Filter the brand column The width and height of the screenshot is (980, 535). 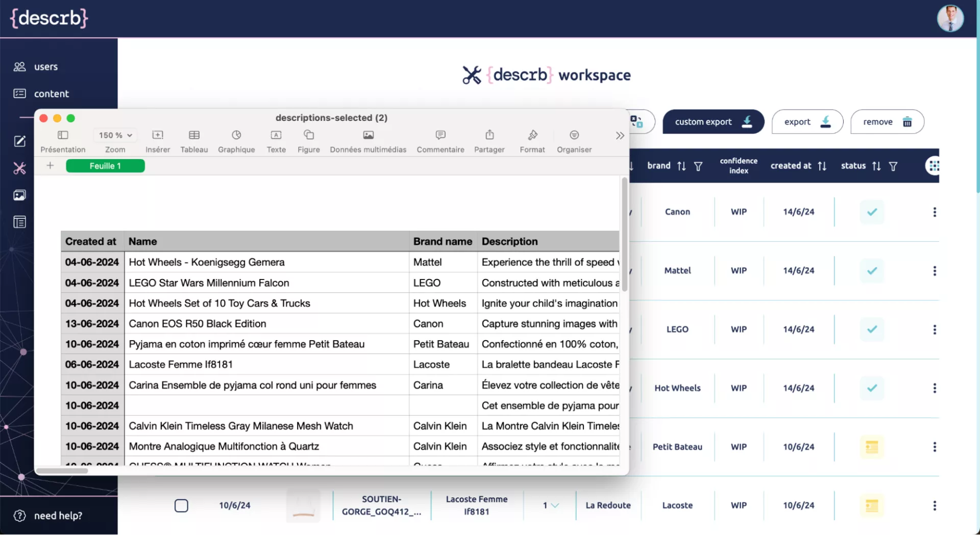(x=698, y=166)
